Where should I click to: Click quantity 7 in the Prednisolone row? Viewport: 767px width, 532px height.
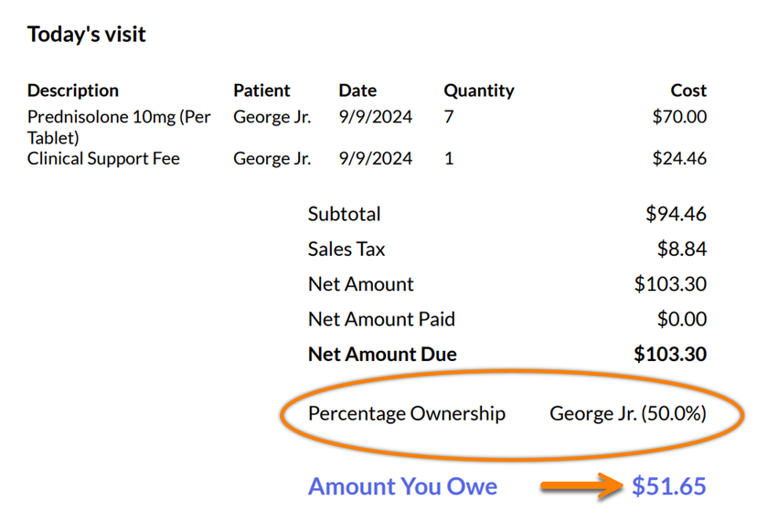point(449,117)
